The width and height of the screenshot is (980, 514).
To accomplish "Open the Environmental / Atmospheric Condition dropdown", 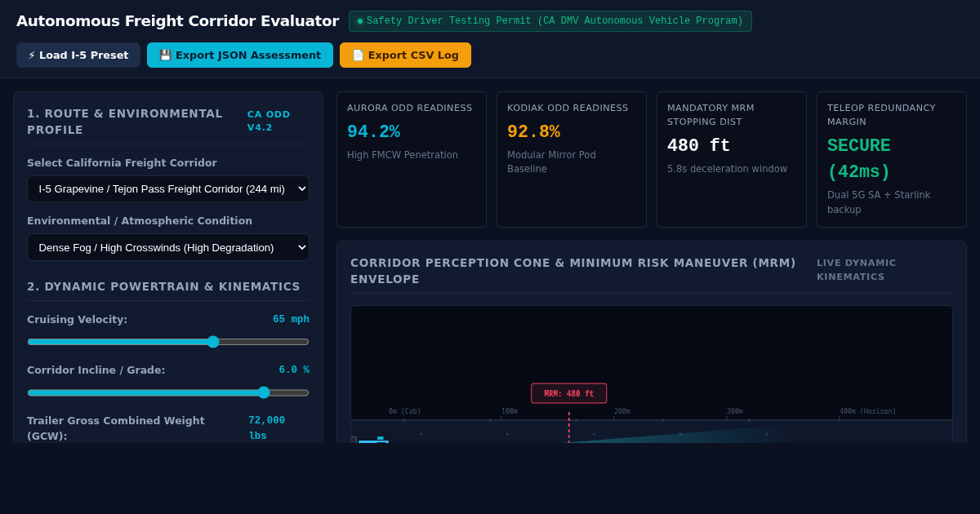I will click(x=168, y=247).
